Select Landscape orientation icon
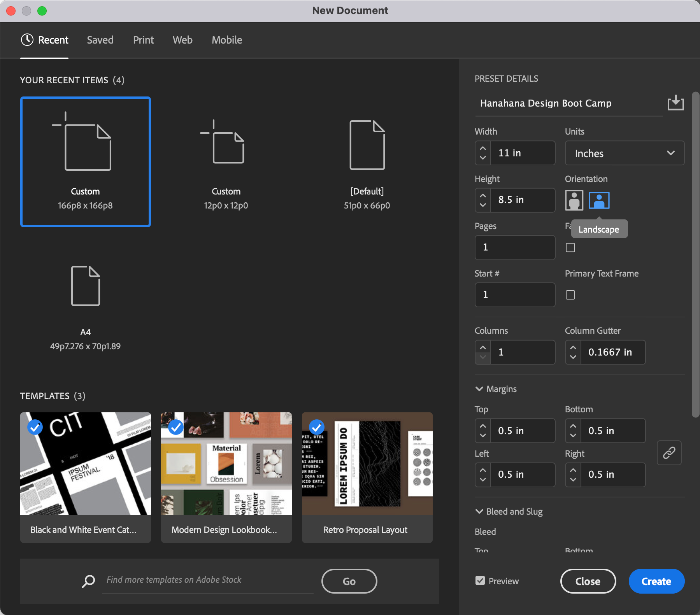700x615 pixels. pos(599,200)
